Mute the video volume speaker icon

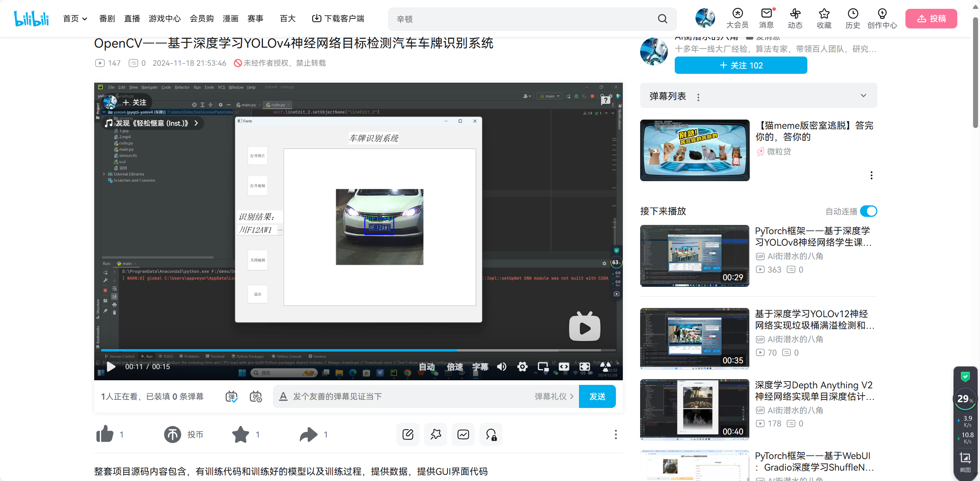[x=502, y=367]
